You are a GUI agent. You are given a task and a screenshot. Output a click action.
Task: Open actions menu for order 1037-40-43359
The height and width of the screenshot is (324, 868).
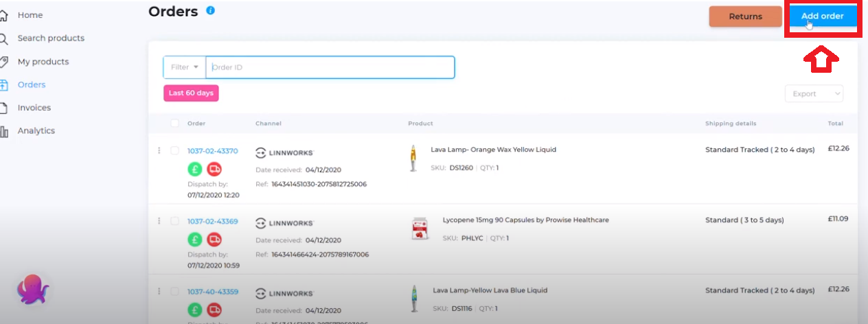tap(159, 292)
